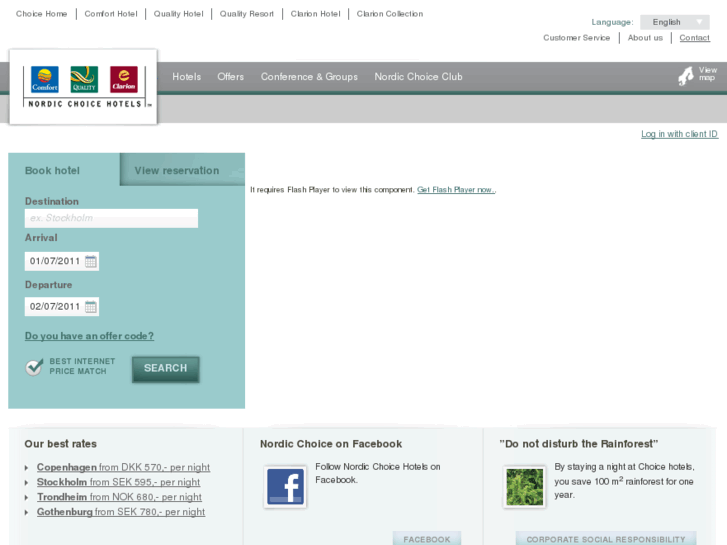Viewport: 727px width, 545px height.
Task: Open the Conference & Groups menu
Action: (309, 77)
